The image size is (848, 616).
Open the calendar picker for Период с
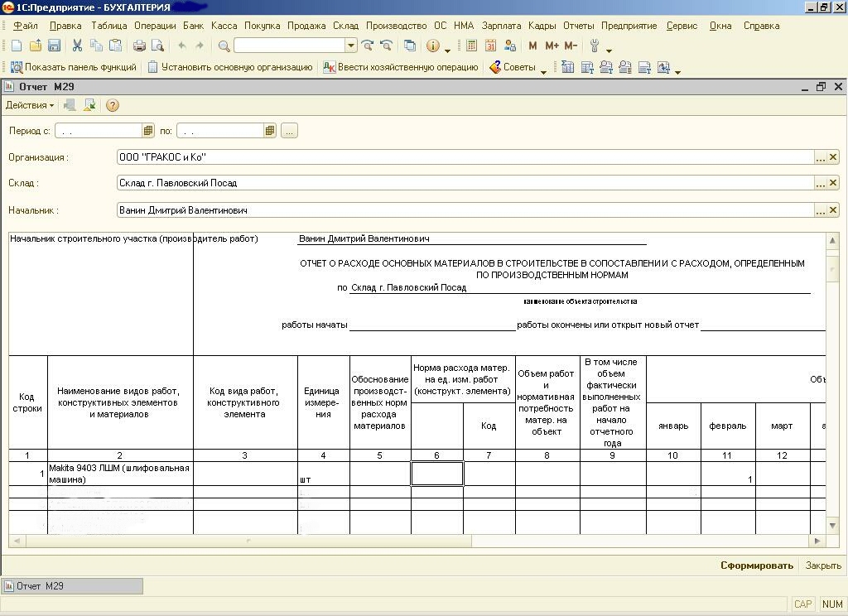pyautogui.click(x=147, y=130)
